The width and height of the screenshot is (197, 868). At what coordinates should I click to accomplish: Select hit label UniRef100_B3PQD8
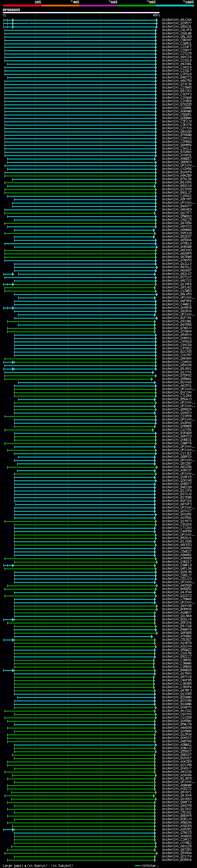click(177, 433)
